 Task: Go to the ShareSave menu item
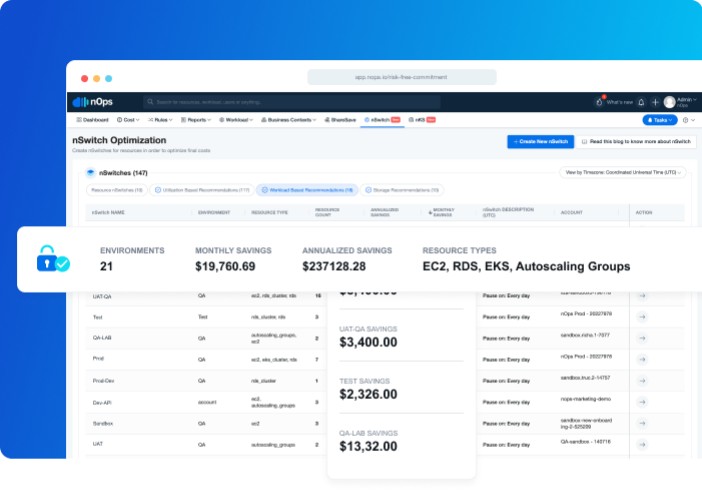(x=340, y=120)
